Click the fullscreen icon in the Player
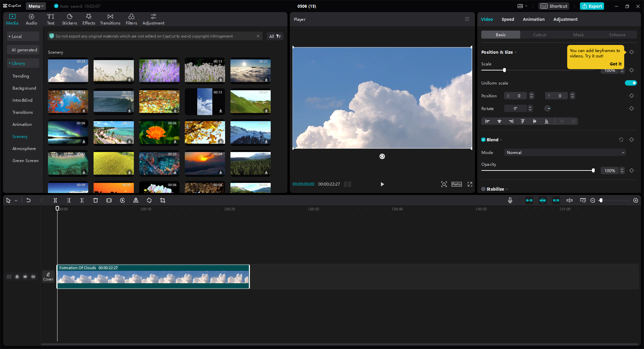This screenshot has height=349, width=644. pyautogui.click(x=470, y=184)
